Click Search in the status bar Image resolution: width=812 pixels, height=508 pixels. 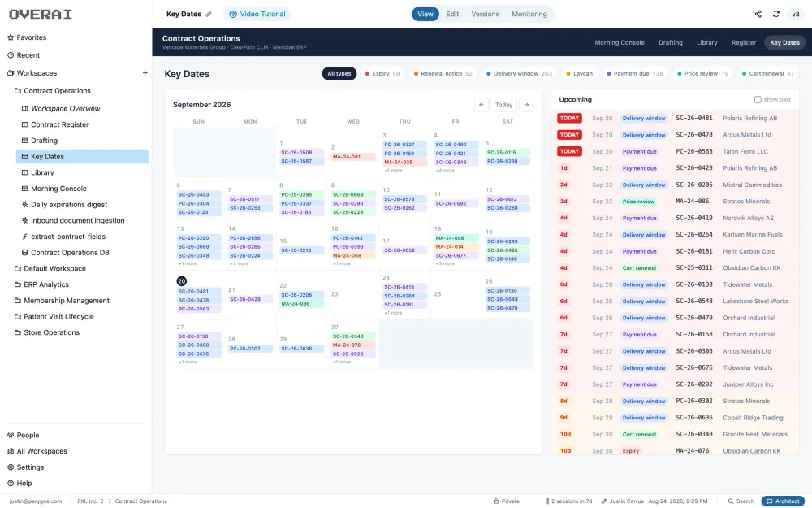741,501
